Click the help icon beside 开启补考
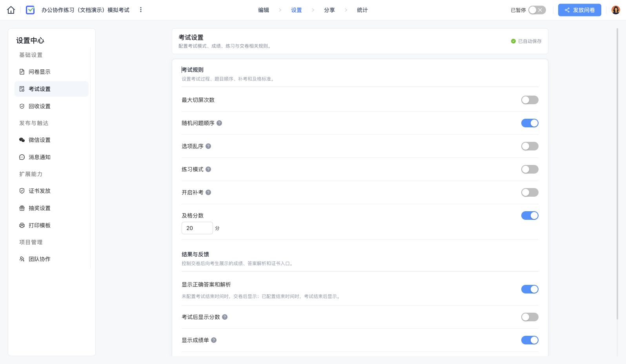Screen dimensions: 626x364 click(x=208, y=192)
